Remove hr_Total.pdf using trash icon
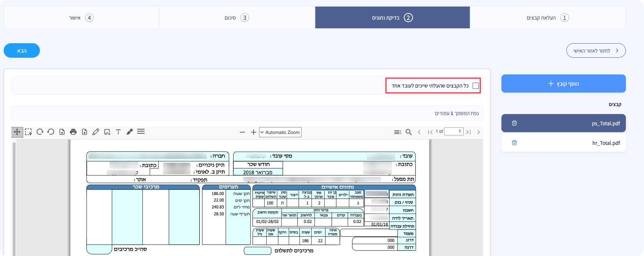The image size is (644, 256). [x=514, y=143]
